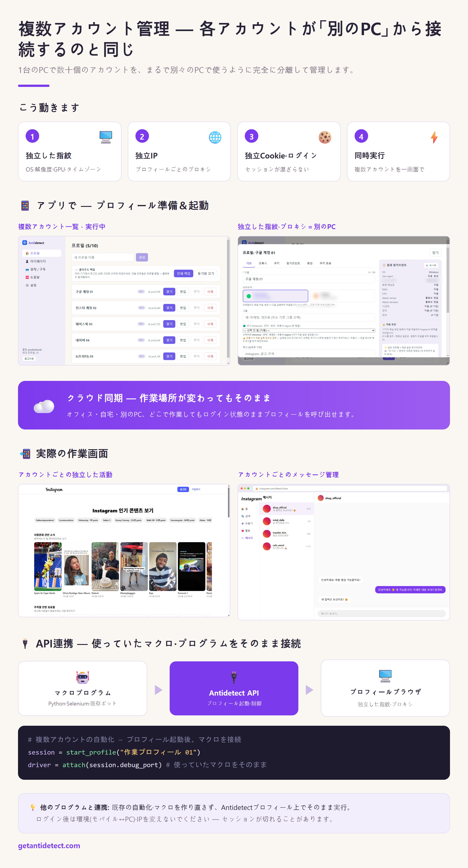Screen dimensions: 468x868
Task: Switch to the 쿠키 tab in the profile dialog
Action: (x=277, y=263)
